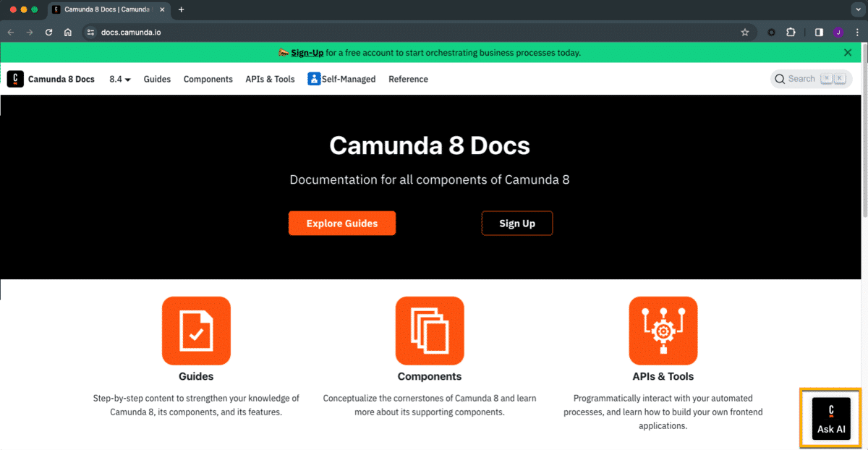Click the Explore Guides button
This screenshot has height=450, width=868.
pos(342,224)
